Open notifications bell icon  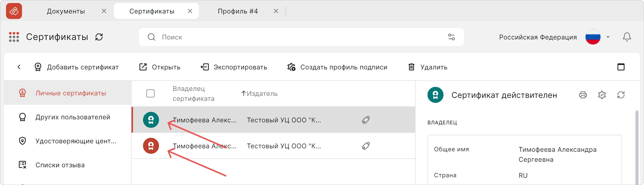[x=627, y=37]
